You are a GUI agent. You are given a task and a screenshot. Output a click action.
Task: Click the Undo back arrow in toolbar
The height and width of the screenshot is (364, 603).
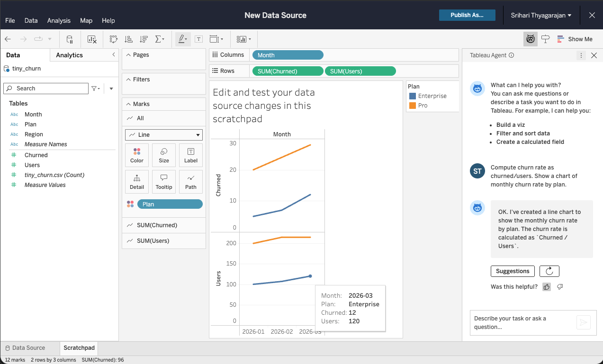(8, 39)
